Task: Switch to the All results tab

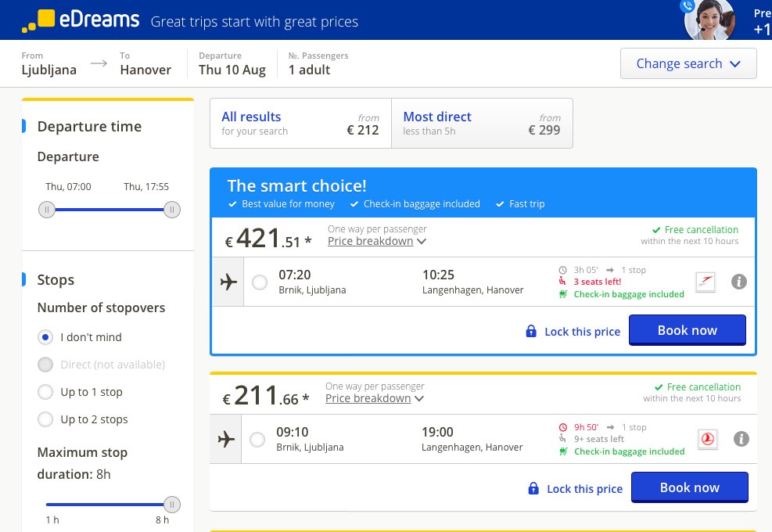Action: point(300,123)
